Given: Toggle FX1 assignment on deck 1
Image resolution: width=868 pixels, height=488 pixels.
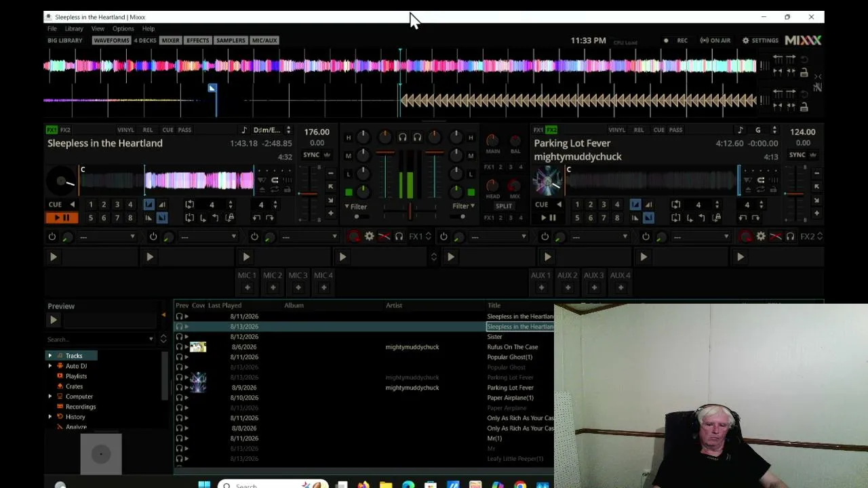Looking at the screenshot, I should (x=52, y=129).
